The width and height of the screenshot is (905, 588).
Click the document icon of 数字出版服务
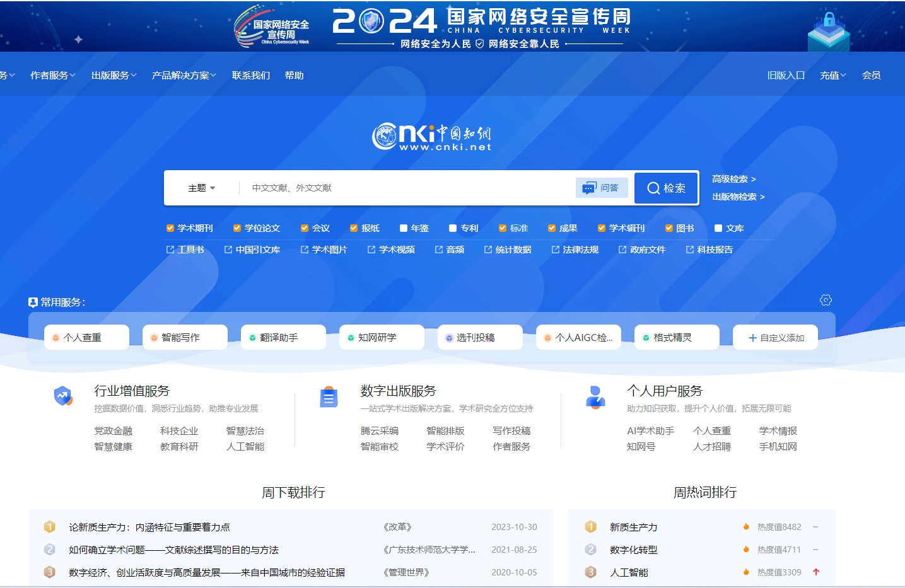click(x=329, y=397)
